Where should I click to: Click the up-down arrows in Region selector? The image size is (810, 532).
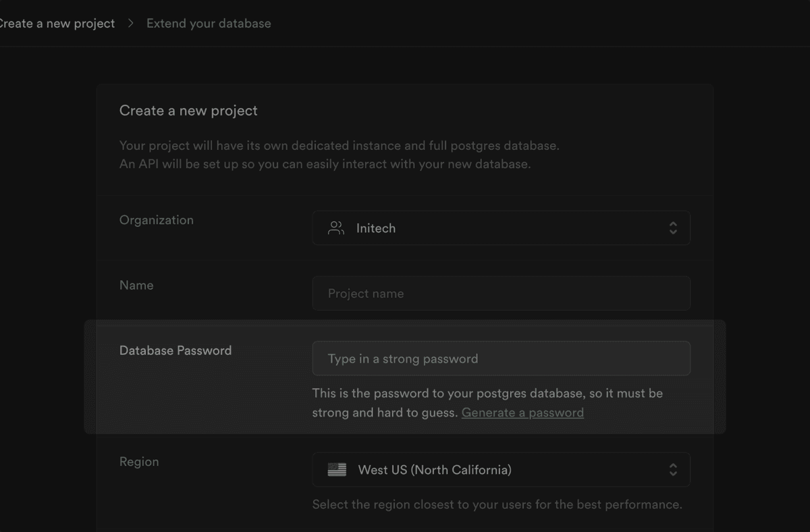click(672, 470)
